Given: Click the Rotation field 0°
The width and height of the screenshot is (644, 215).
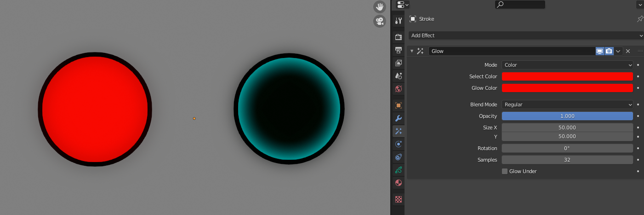Looking at the screenshot, I should pyautogui.click(x=567, y=148).
